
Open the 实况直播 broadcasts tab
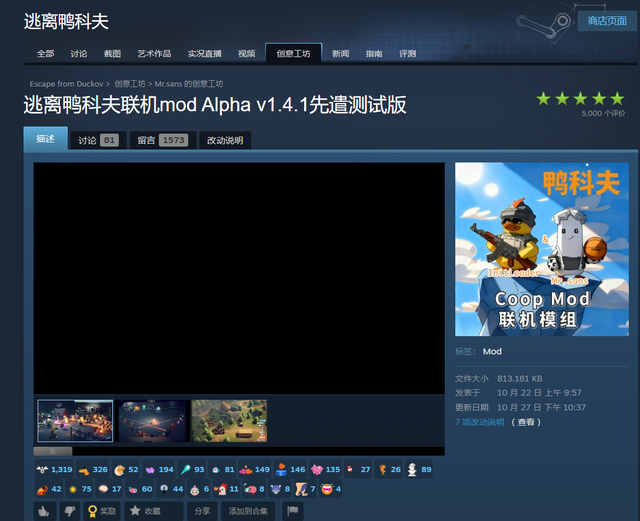(x=204, y=53)
